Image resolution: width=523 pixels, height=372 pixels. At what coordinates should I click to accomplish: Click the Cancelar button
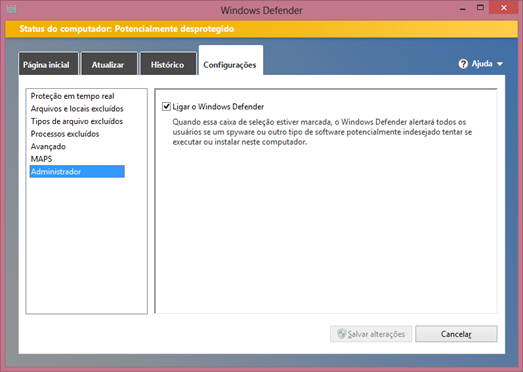coord(456,334)
